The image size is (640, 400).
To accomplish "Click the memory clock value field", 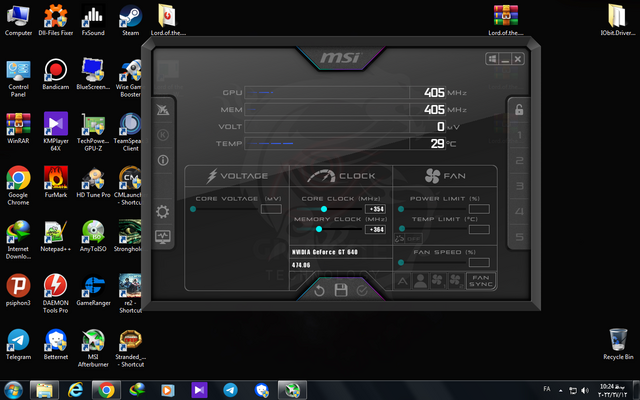I will click(376, 229).
